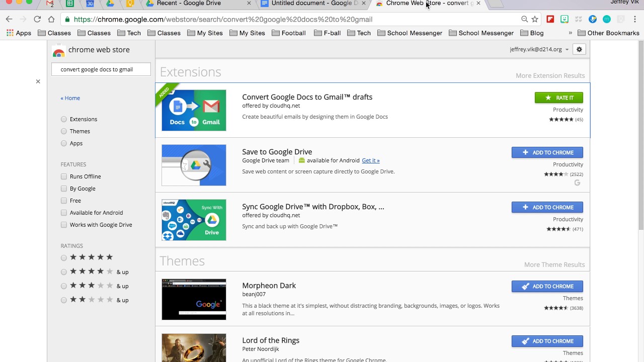Add 'Morpheon Dark' theme to Chrome
644x362 pixels.
point(547,286)
